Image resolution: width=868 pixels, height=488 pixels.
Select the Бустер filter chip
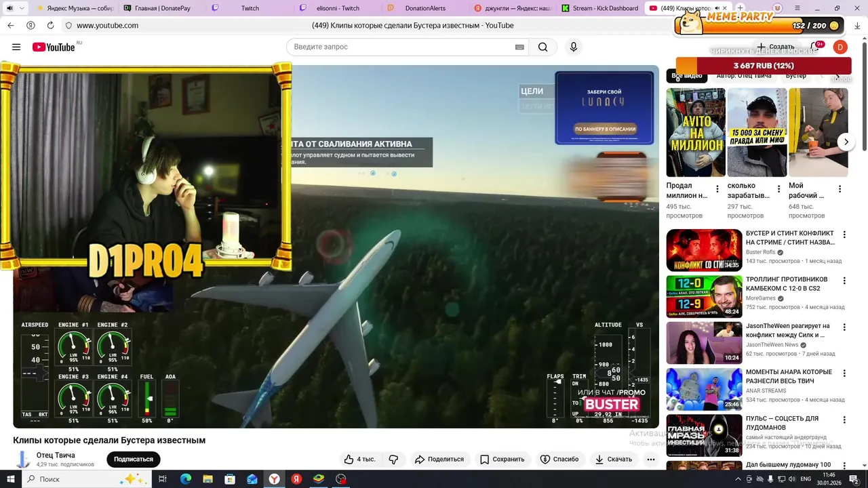[796, 76]
